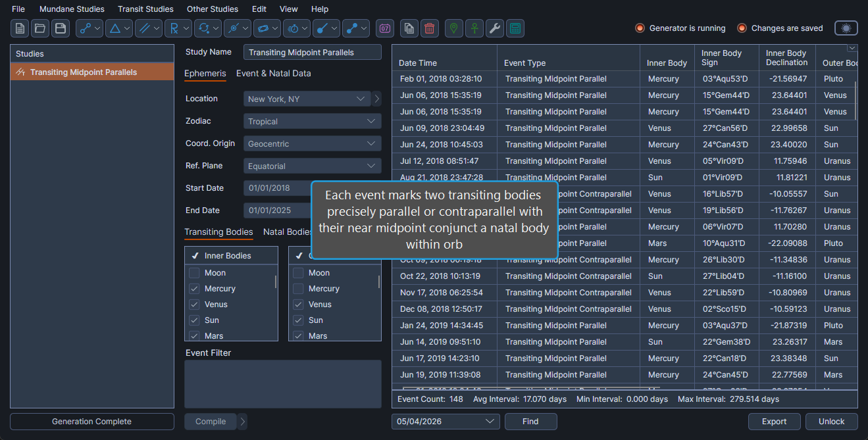This screenshot has height=440, width=868.
Task: Open the Zodiac dropdown showing Tropical
Action: coord(313,122)
